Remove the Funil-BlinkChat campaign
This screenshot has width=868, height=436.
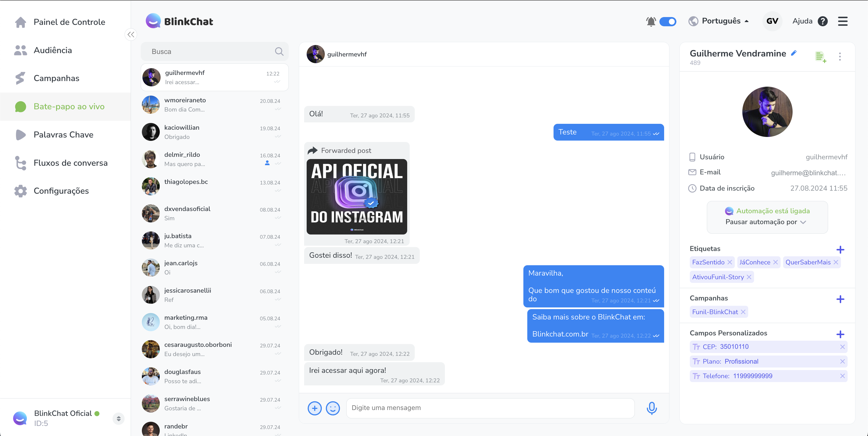[x=743, y=312]
